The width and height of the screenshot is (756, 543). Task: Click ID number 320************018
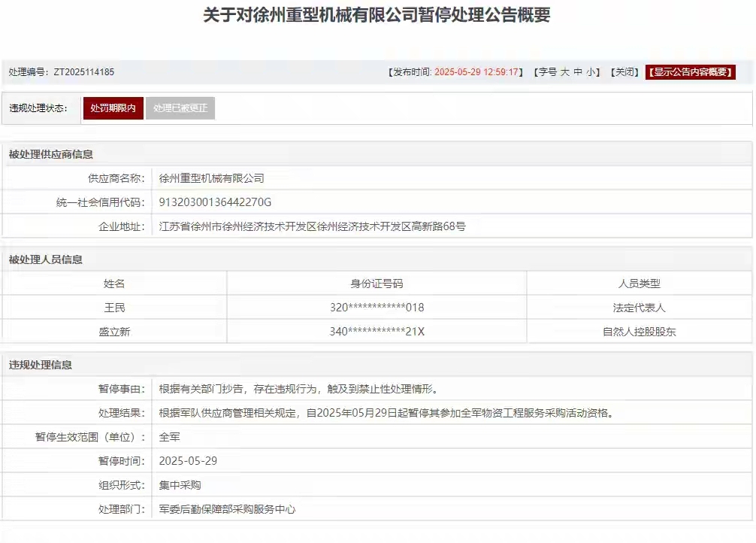point(376,308)
